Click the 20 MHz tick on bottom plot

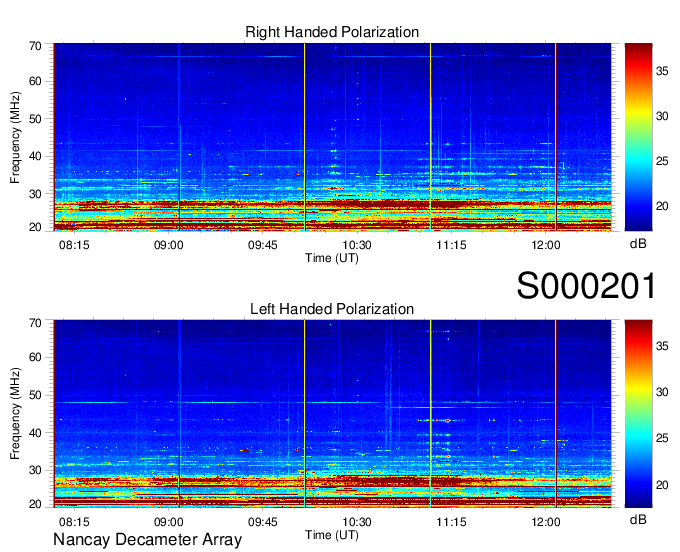35,504
